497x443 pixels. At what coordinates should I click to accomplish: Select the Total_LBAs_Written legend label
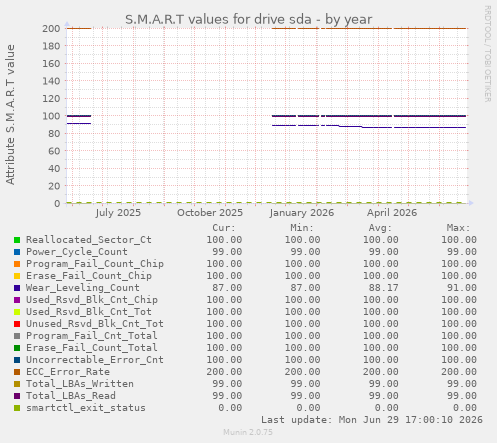(80, 384)
